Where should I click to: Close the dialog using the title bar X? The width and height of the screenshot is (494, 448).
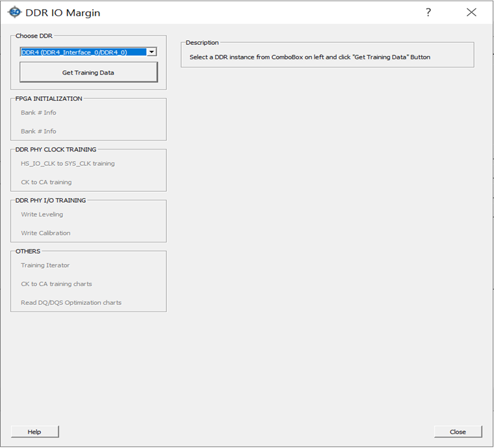point(471,12)
